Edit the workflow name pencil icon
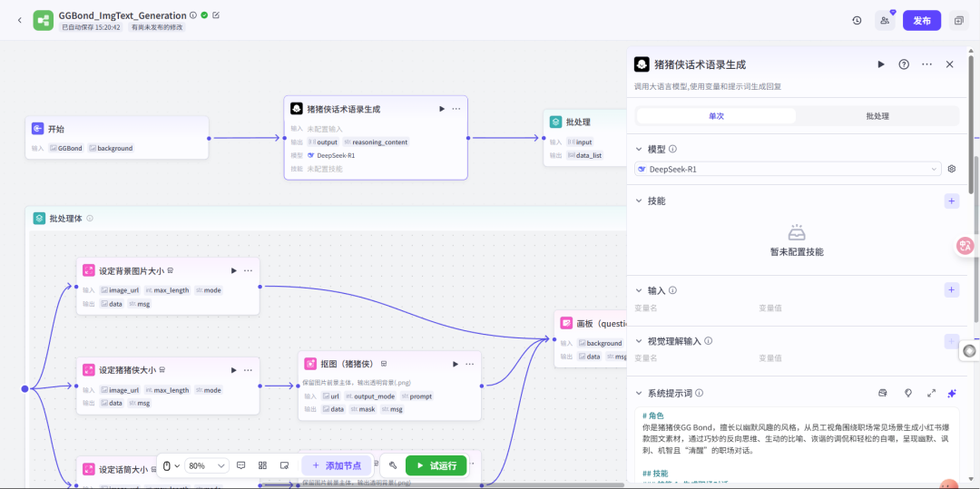Image resolution: width=980 pixels, height=489 pixels. 216,15
